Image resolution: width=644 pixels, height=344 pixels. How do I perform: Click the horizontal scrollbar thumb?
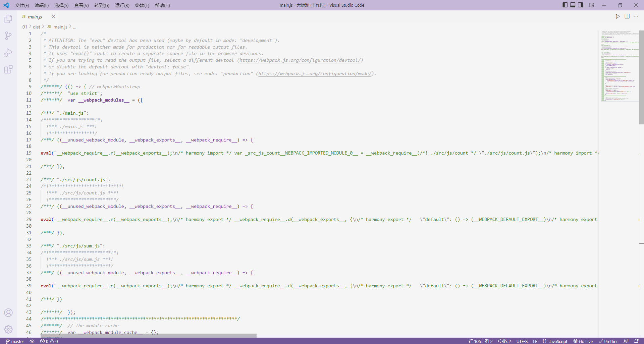point(149,336)
